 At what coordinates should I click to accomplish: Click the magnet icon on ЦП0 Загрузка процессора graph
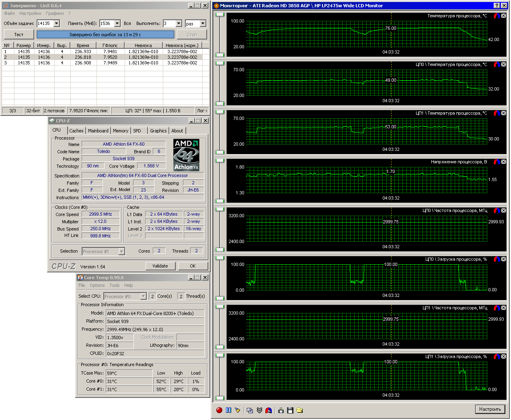coord(497,259)
